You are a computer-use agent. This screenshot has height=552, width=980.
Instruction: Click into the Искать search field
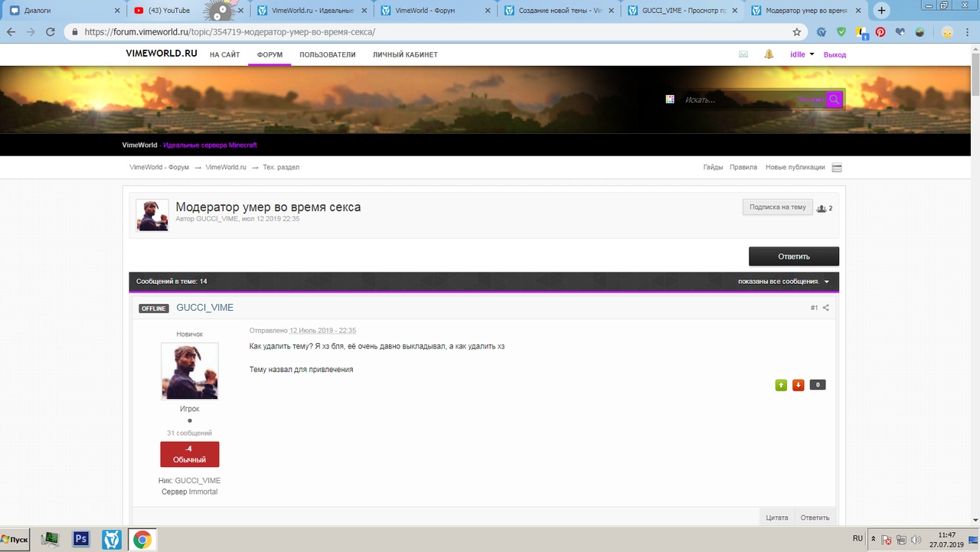click(735, 100)
